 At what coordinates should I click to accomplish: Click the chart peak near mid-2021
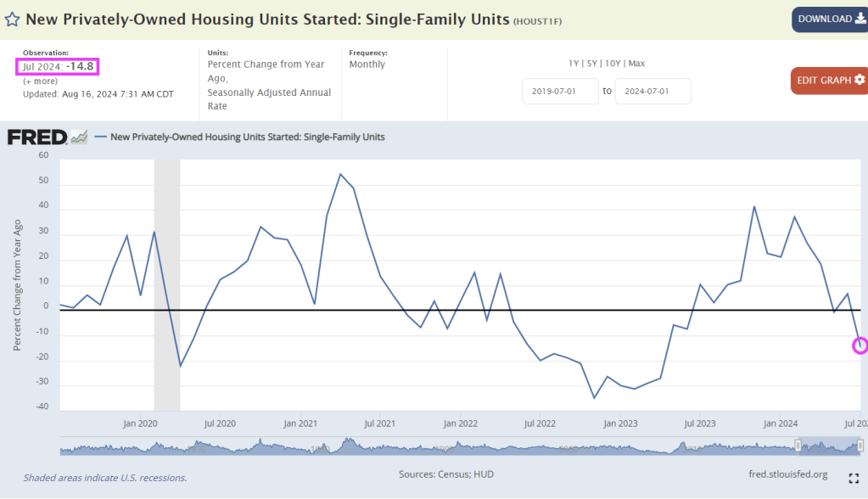340,174
